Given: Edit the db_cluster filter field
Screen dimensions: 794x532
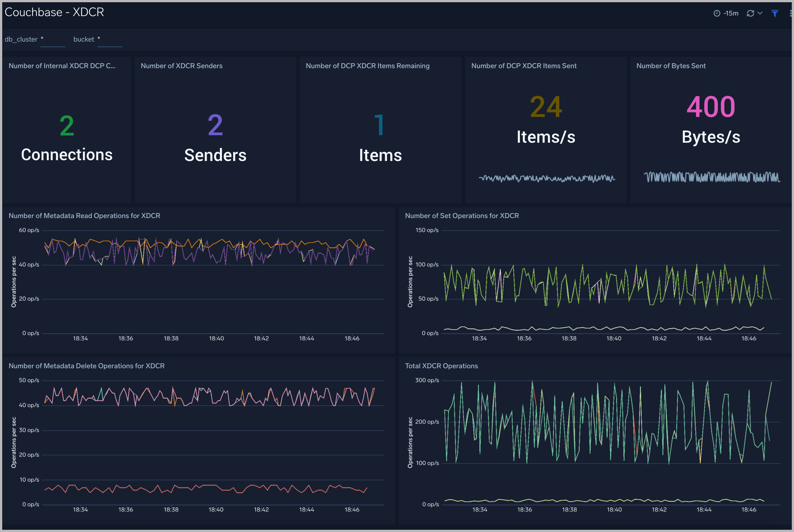Looking at the screenshot, I should click(x=53, y=40).
